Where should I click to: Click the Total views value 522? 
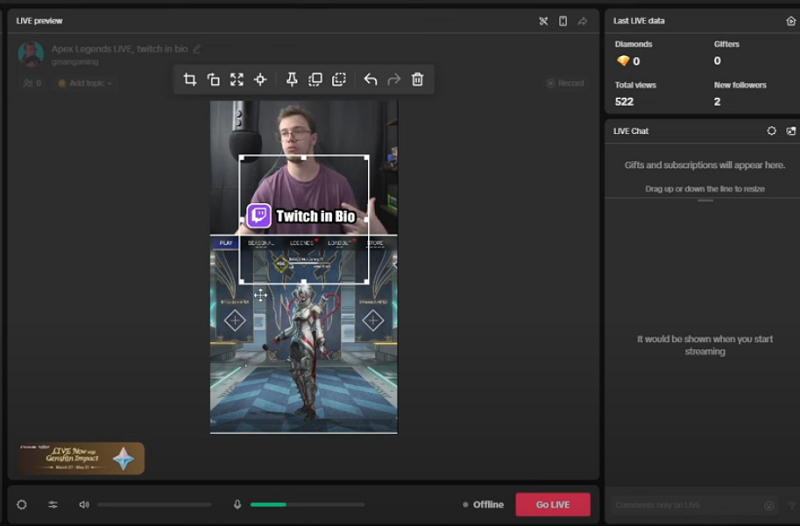click(x=624, y=102)
